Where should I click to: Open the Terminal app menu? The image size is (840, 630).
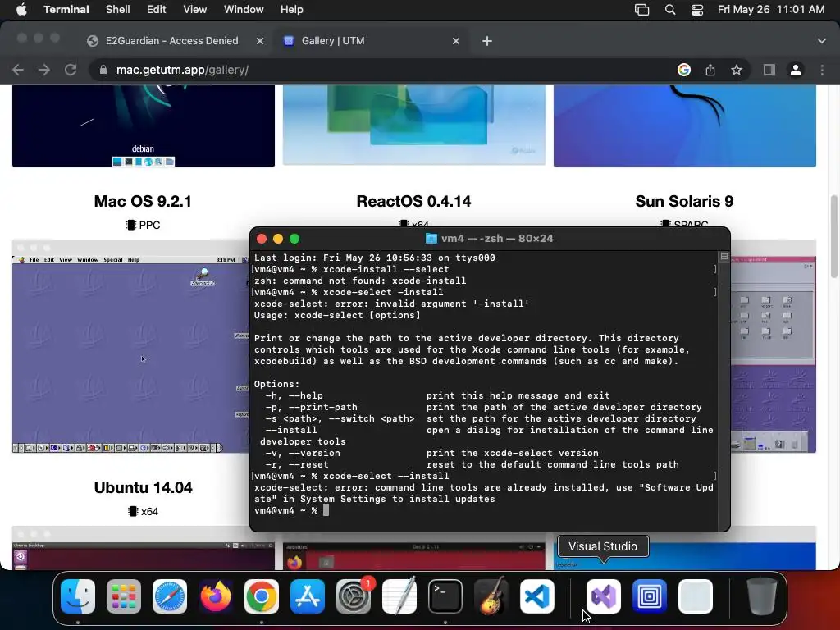(66, 10)
